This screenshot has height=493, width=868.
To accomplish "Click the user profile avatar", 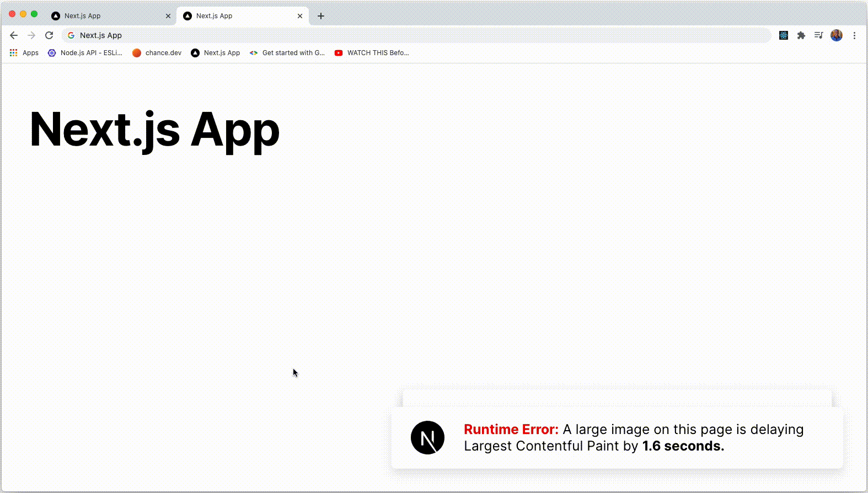I will 837,35.
